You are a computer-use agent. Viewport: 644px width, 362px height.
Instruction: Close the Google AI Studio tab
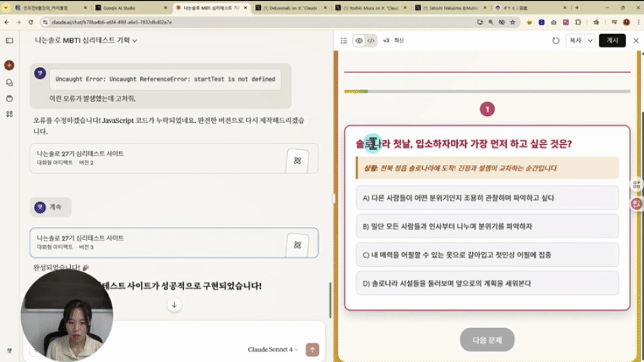[x=165, y=8]
